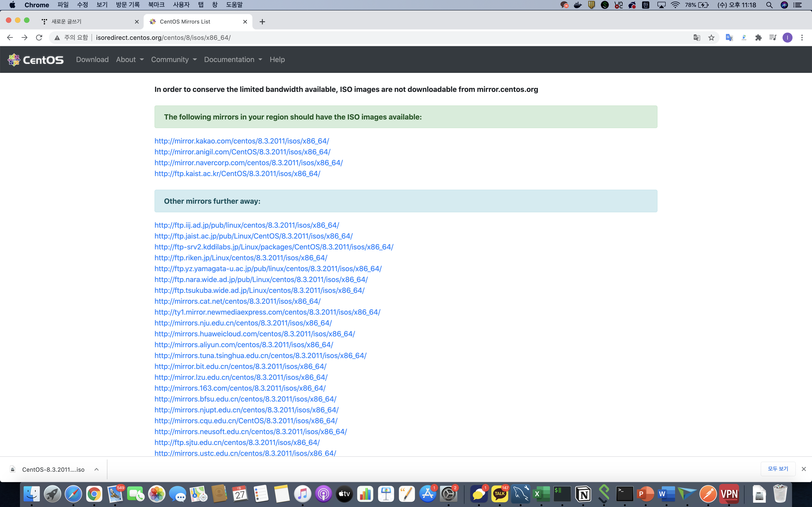Open the media control playlist icon
Screen dimensions: 812x507
773,38
